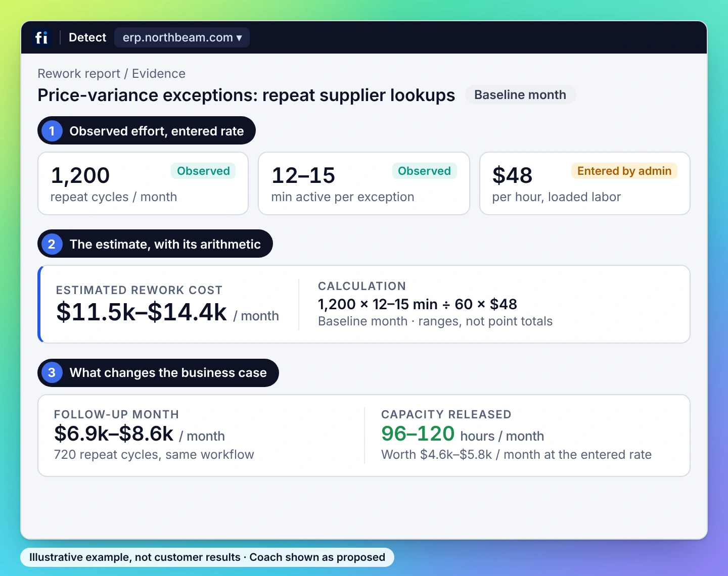728x576 pixels.
Task: Click the Evidence breadcrumb
Action: point(159,74)
